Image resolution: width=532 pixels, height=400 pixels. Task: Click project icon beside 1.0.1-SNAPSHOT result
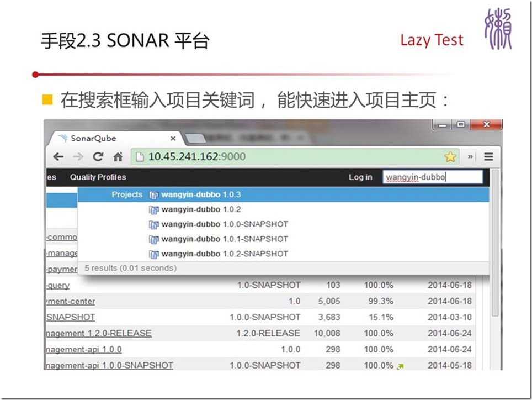tap(154, 239)
